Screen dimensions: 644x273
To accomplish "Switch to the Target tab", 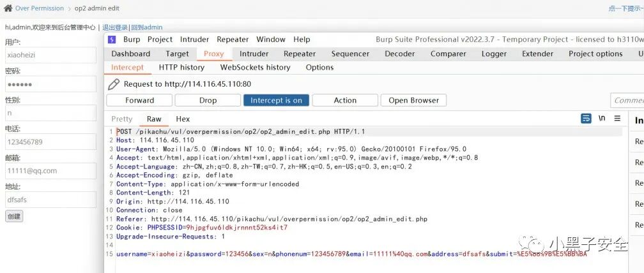I will click(x=178, y=54).
